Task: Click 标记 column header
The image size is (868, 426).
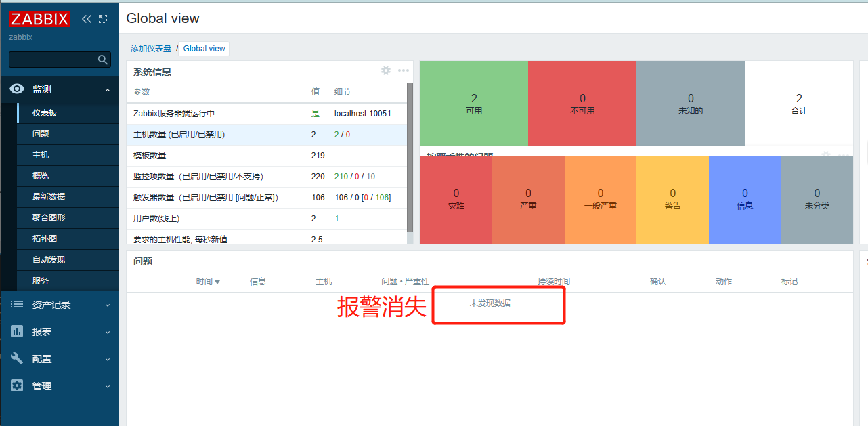Action: (789, 282)
